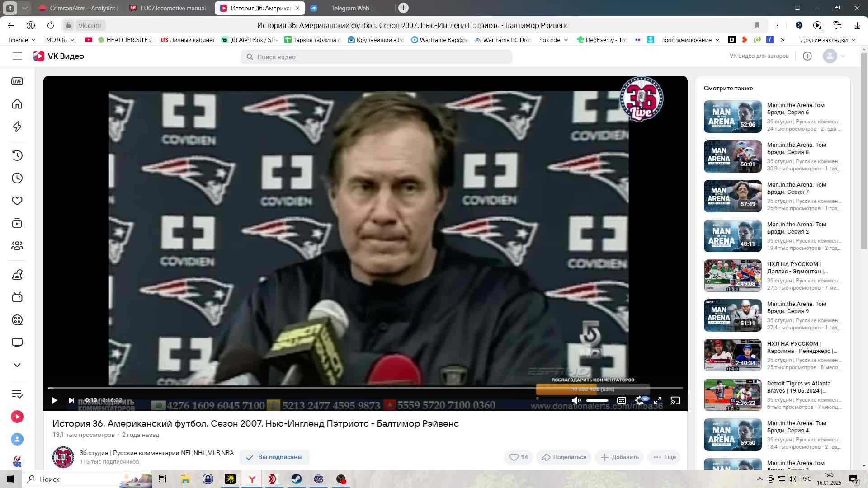The image size is (868, 488).
Task: Open Man.in.the.Arena Серия 6 thumbnail
Action: point(732,117)
